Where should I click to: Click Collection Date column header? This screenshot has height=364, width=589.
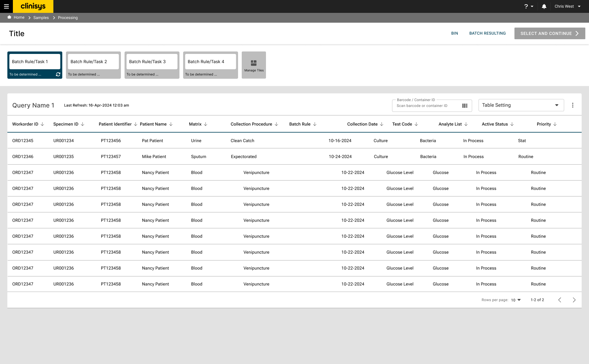[x=362, y=124]
